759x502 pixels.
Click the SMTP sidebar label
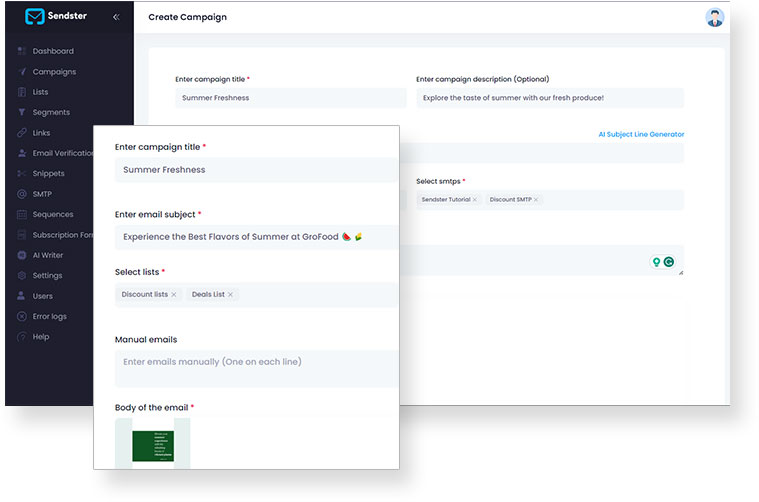pos(42,194)
